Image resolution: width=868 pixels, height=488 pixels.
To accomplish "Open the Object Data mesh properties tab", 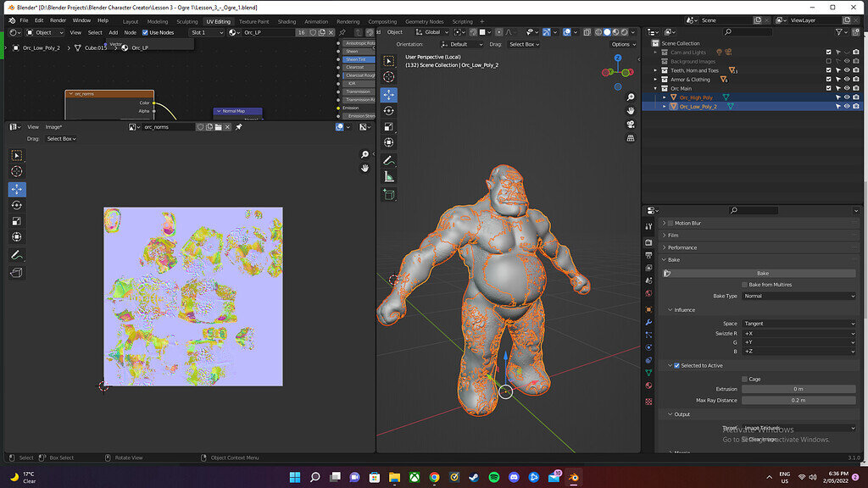I will click(648, 373).
